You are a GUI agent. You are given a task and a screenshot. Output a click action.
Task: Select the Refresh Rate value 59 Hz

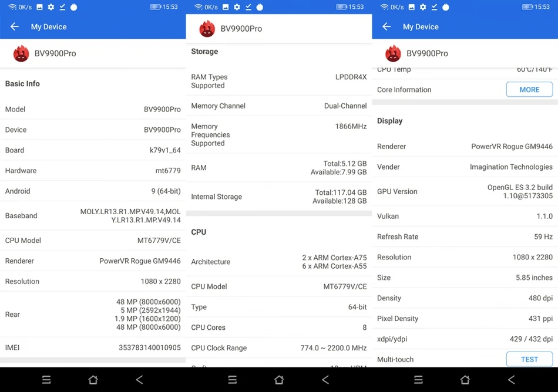pos(543,236)
